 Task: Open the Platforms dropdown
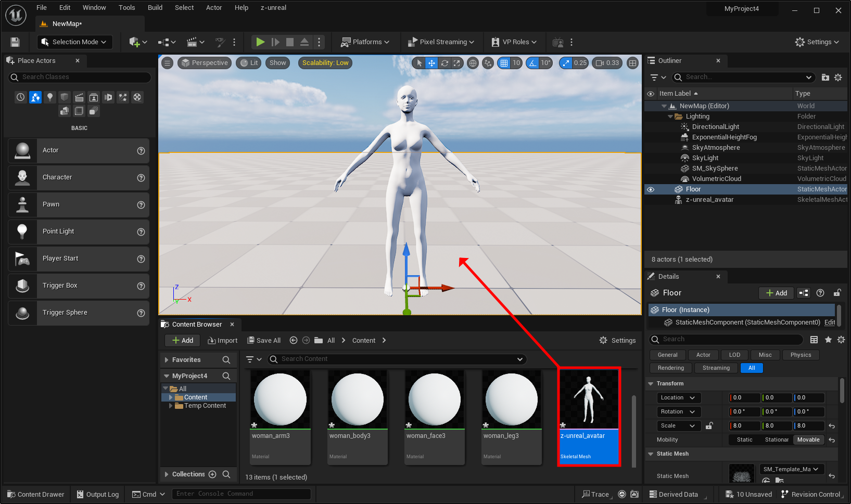point(365,42)
